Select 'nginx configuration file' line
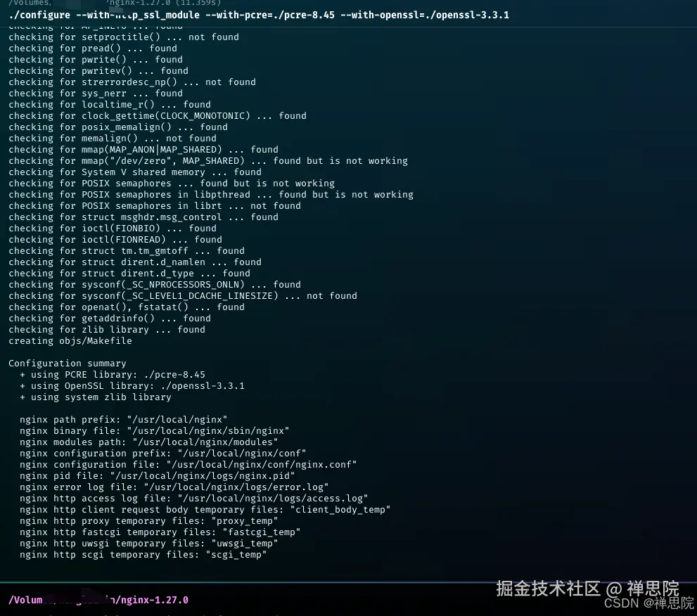 pos(188,464)
